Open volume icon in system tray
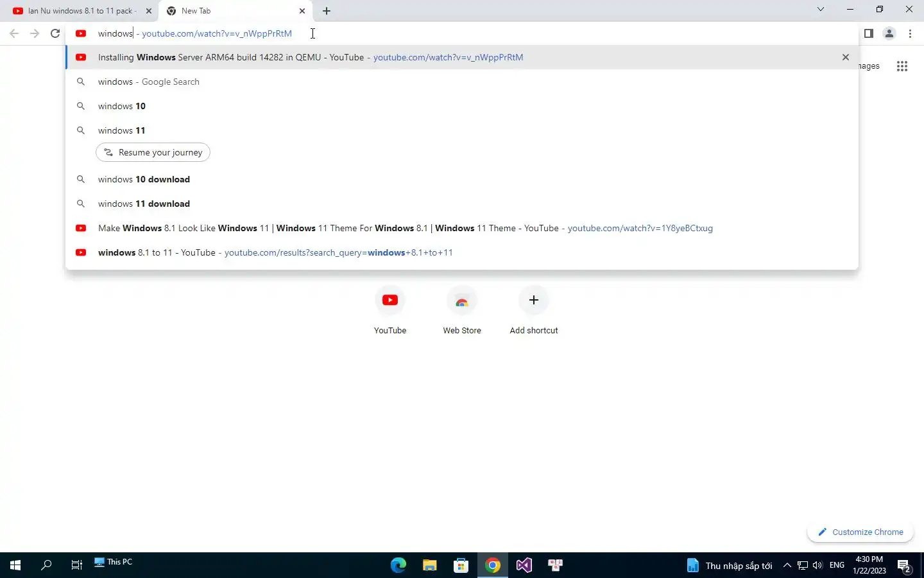 tap(817, 565)
